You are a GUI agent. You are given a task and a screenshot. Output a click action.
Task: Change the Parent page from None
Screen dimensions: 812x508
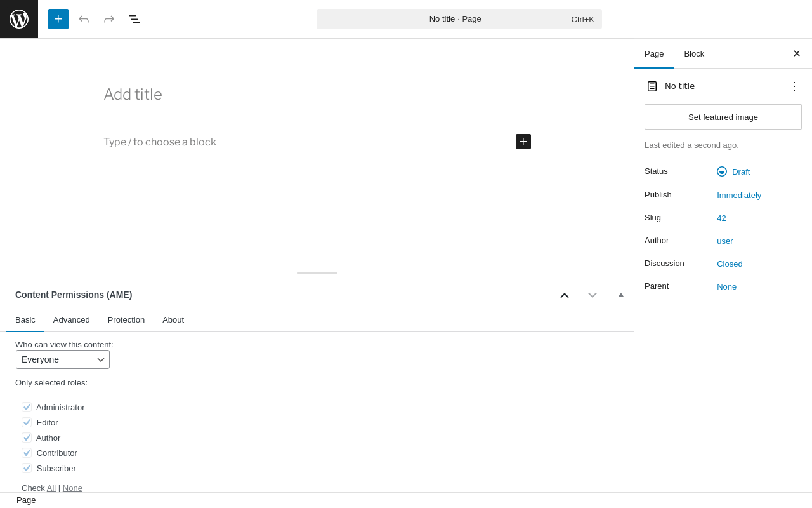click(x=726, y=287)
